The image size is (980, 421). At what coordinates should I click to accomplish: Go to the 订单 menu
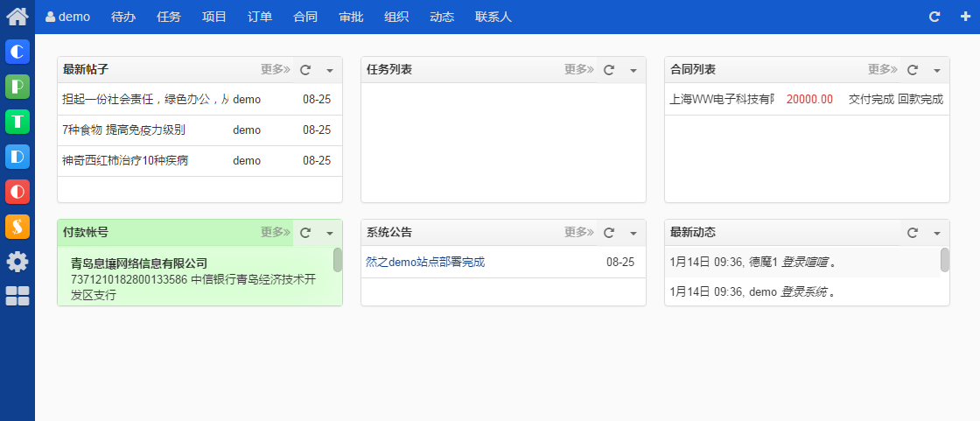(x=260, y=17)
